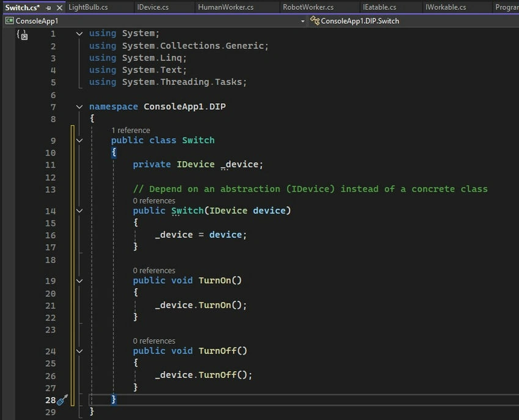519x420 pixels.
Task: Click the _device.TurnOn() call on line 21
Action: [201, 305]
